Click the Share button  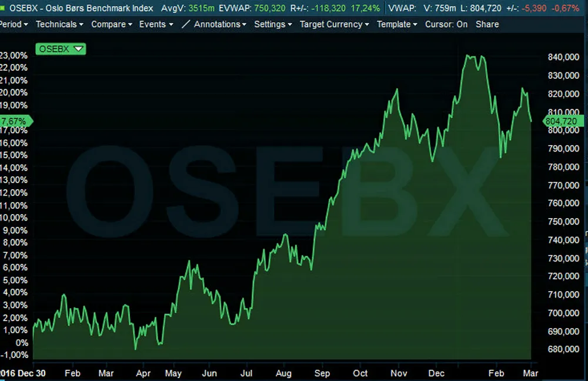coord(487,24)
